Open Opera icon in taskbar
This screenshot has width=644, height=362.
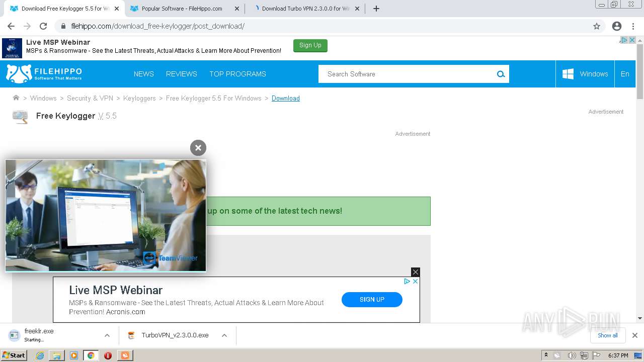108,355
